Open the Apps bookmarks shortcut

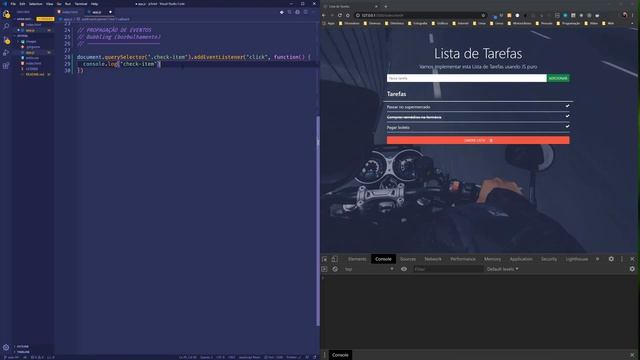(x=329, y=23)
